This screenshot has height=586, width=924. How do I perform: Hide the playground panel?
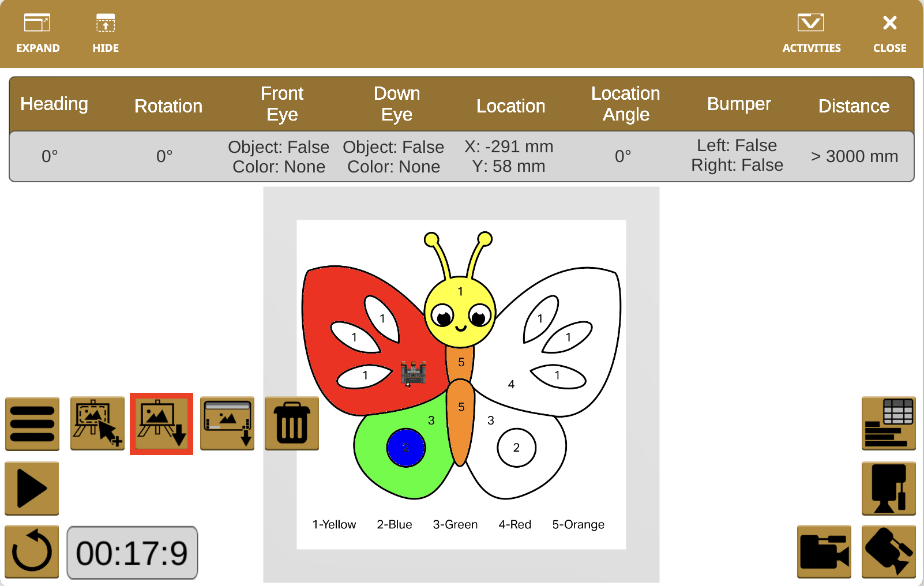pyautogui.click(x=106, y=33)
